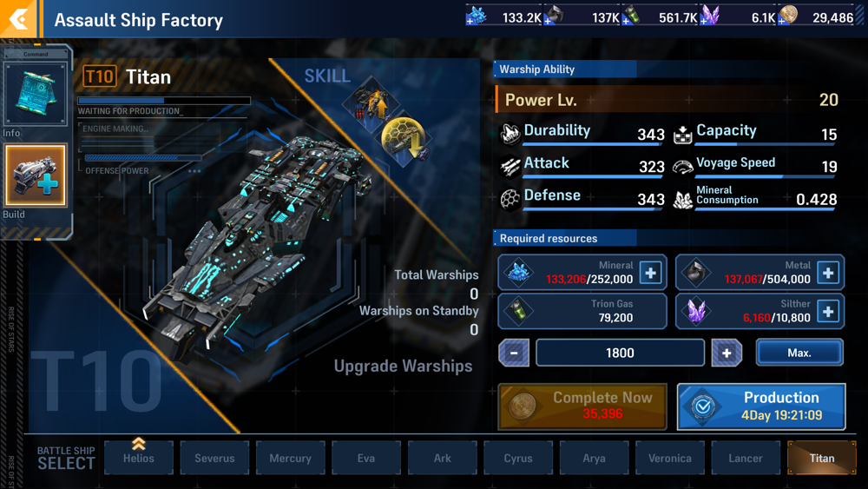Decrease quantity with the minus button
The height and width of the screenshot is (489, 868).
pos(514,353)
